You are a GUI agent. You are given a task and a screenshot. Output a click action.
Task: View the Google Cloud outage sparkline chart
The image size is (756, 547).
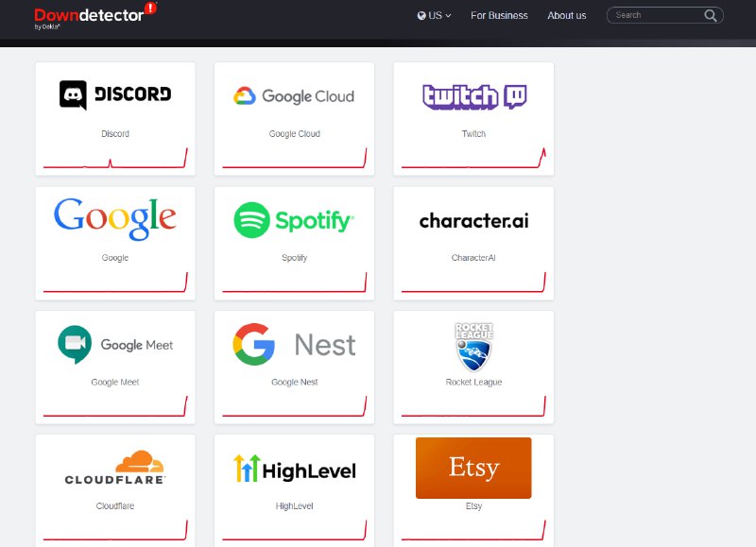[294, 158]
